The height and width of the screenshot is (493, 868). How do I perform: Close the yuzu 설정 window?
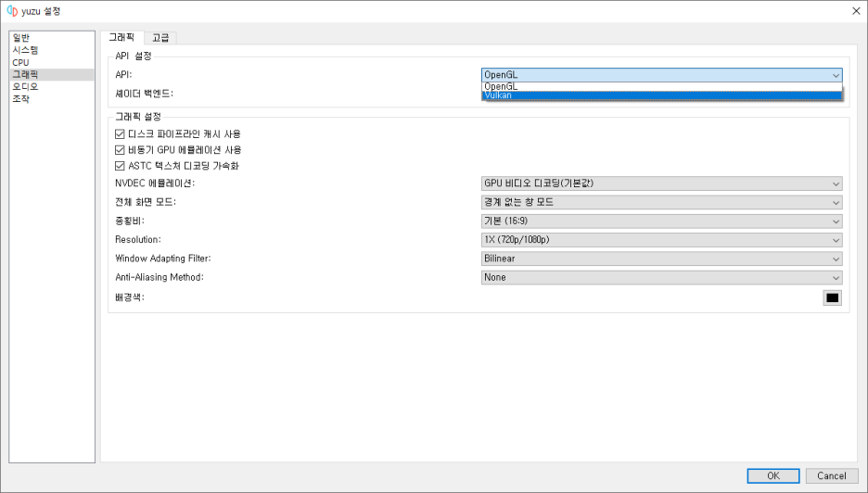click(x=856, y=11)
